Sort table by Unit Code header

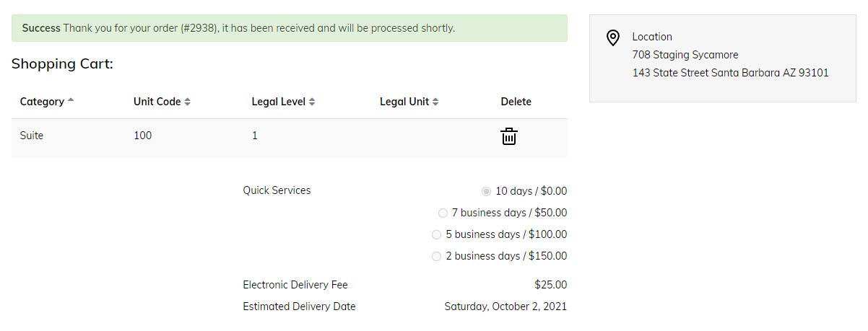click(x=157, y=102)
